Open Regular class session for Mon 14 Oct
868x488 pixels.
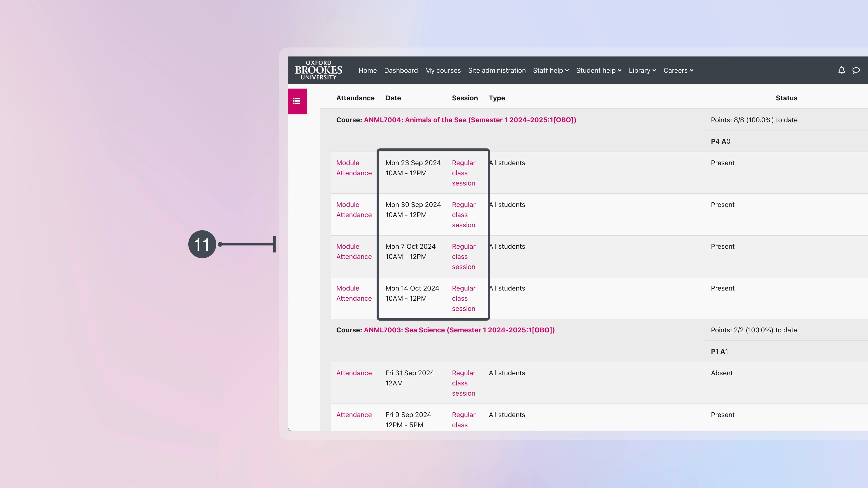tap(464, 298)
